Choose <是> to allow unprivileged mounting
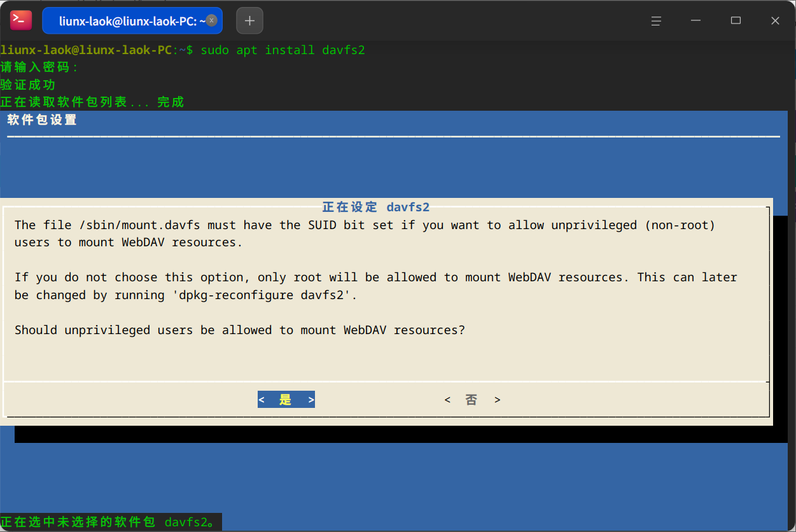Viewport: 796px width, 532px height. [286, 400]
